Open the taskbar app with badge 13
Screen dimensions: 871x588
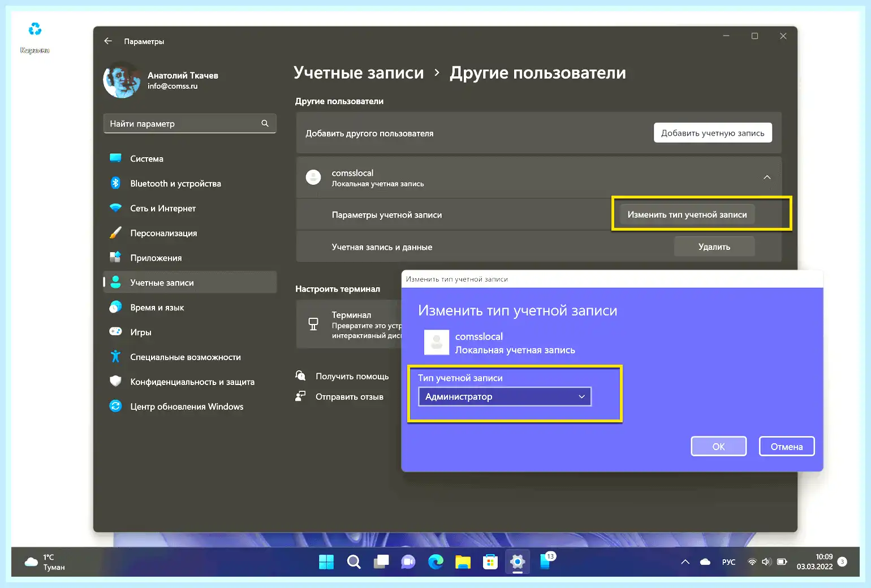[546, 561]
